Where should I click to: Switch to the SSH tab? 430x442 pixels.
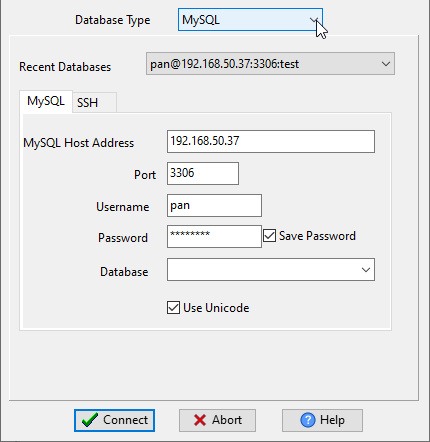pyautogui.click(x=94, y=102)
